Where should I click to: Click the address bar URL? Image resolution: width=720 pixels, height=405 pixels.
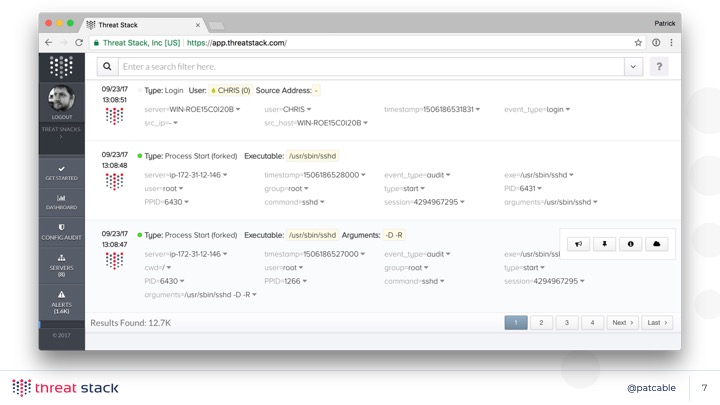tap(236, 43)
